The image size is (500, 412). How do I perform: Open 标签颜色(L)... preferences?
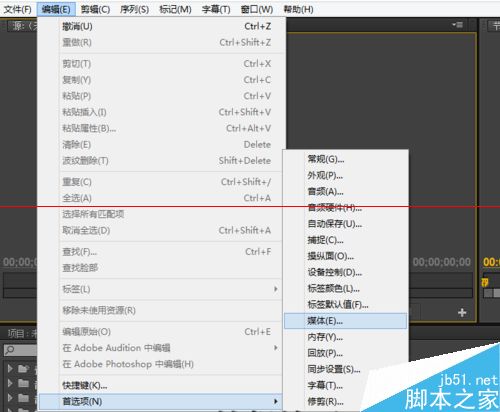345,289
